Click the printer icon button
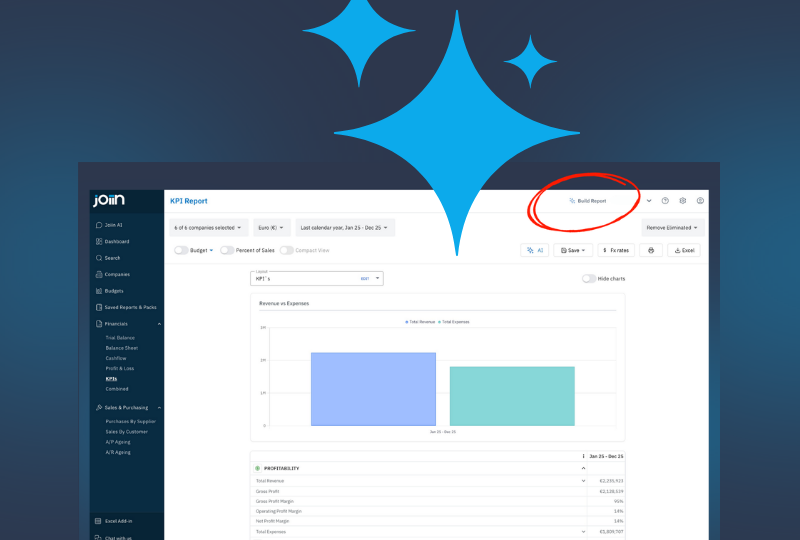This screenshot has width=800, height=540. coord(651,250)
